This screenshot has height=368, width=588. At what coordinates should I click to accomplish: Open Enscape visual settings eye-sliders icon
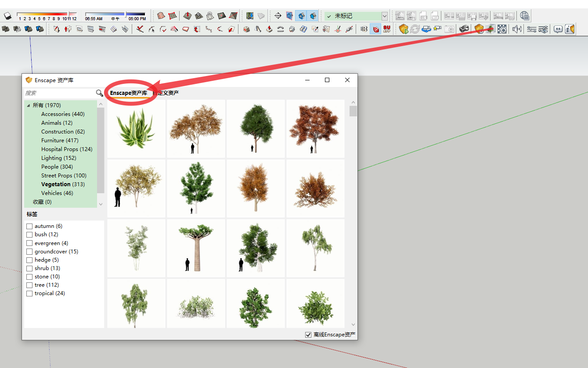point(543,29)
